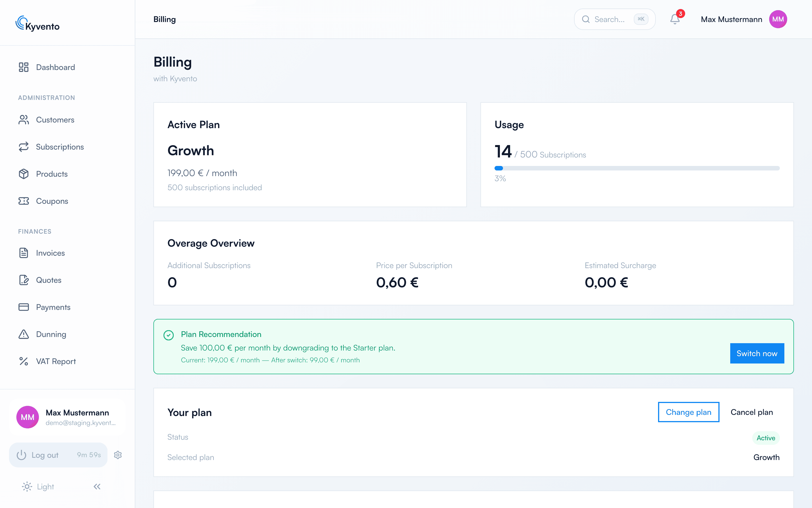Click the Customers people icon
812x508 pixels.
coord(23,120)
